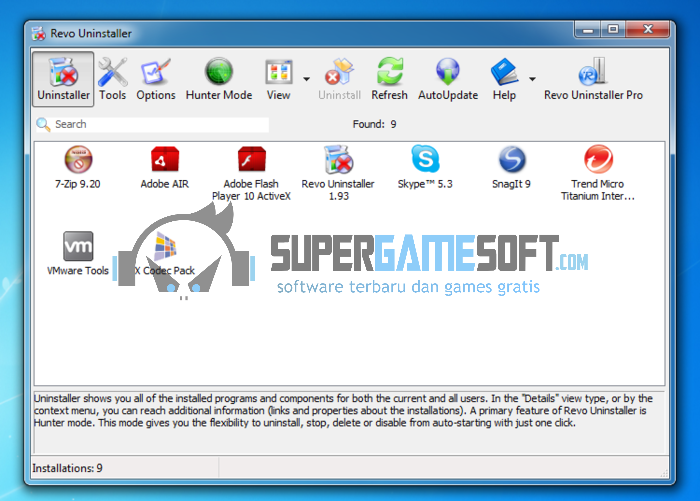
Task: Activate Hunter Mode
Action: click(x=219, y=79)
